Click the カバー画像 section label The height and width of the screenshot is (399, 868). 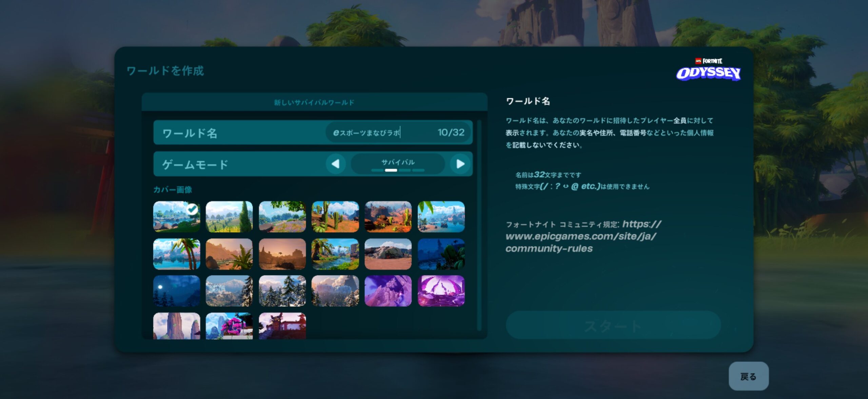[173, 189]
